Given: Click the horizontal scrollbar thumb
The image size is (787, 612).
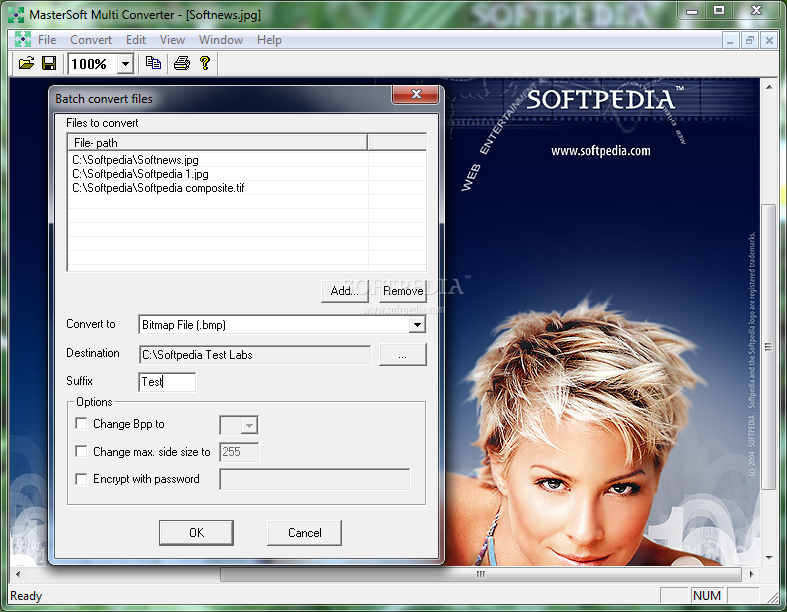Looking at the screenshot, I should pyautogui.click(x=481, y=574).
